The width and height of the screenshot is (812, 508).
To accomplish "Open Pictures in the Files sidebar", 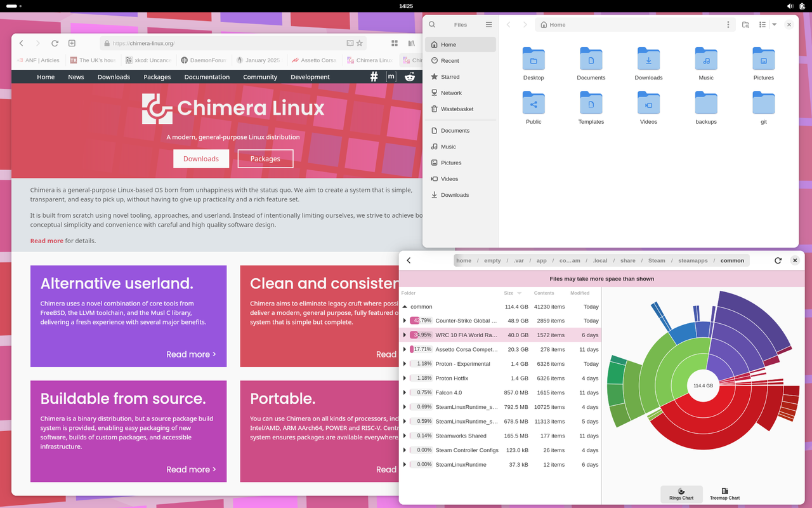I will (x=461, y=163).
